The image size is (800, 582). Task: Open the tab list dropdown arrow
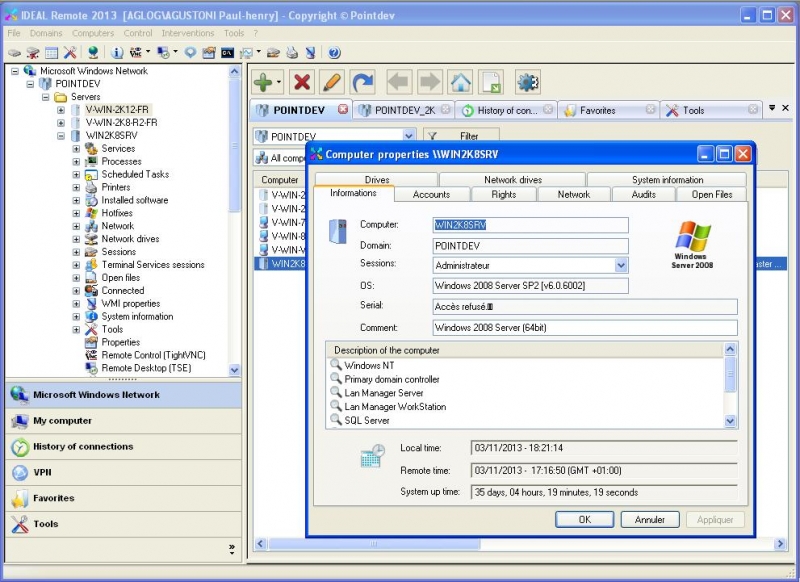click(x=772, y=108)
